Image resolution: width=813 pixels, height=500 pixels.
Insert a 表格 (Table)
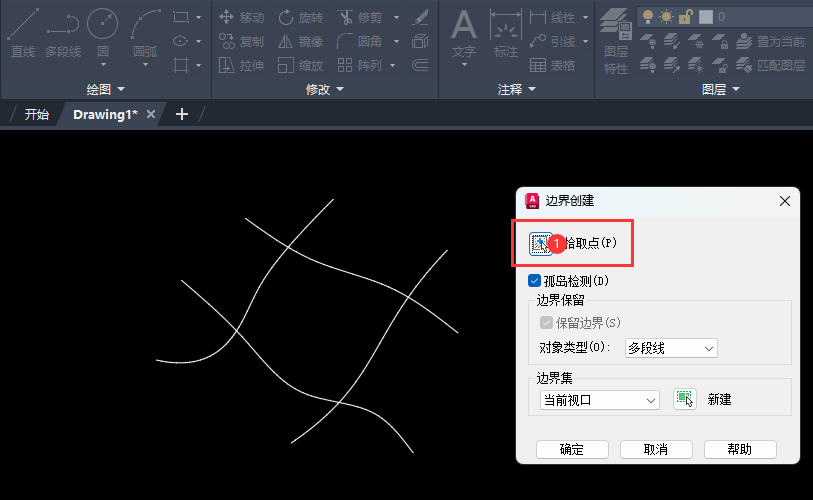coord(553,65)
